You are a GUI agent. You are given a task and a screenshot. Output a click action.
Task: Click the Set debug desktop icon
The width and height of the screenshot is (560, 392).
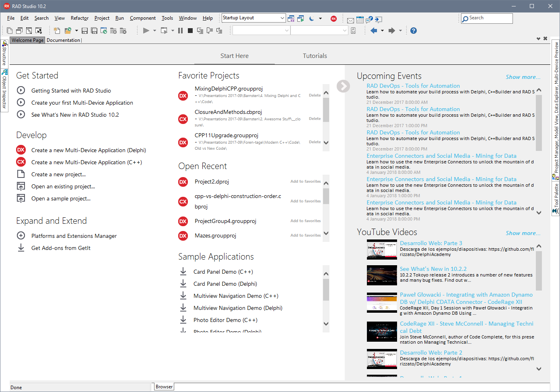coord(301,19)
